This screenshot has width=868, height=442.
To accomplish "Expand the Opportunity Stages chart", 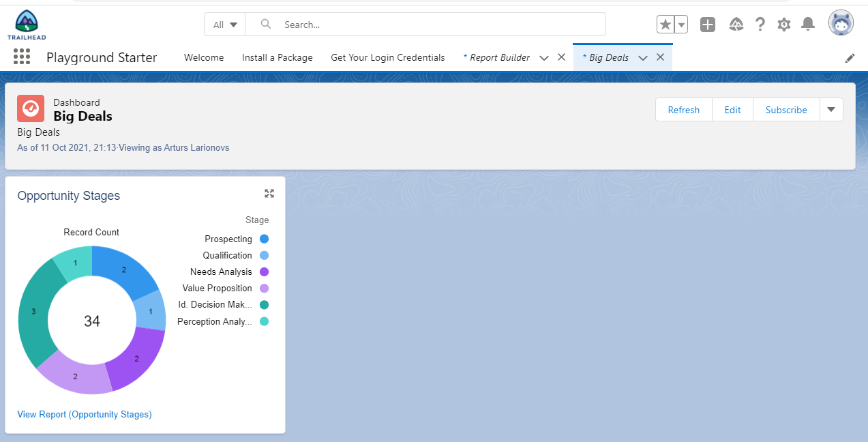I will (x=269, y=194).
